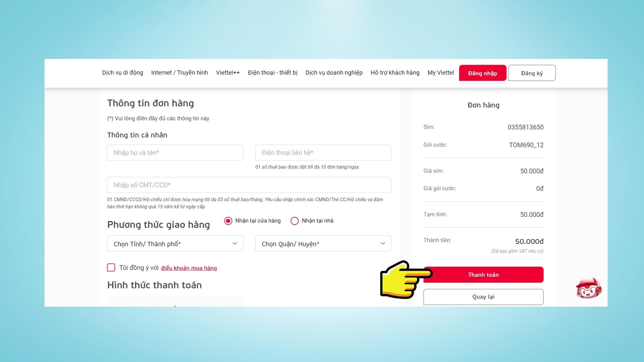The height and width of the screenshot is (362, 644).
Task: Focus the 'Nhập họ và tên' field
Action: pos(175,153)
